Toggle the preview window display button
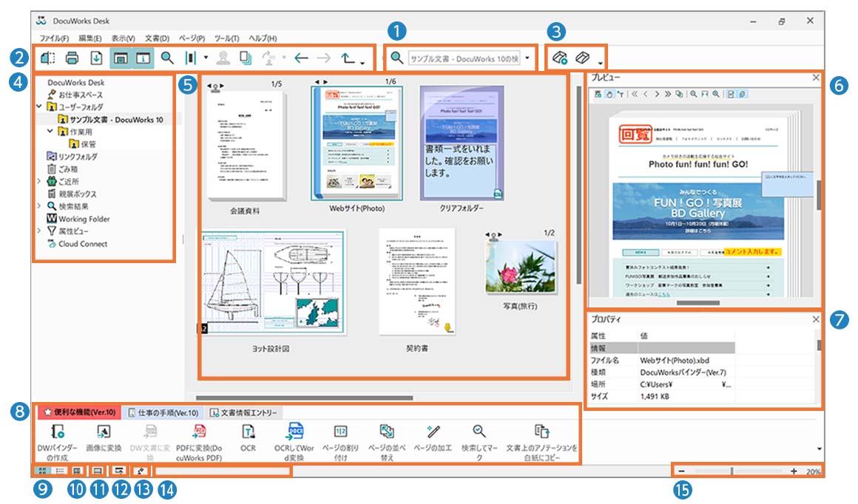The height and width of the screenshot is (504, 858). (121, 58)
